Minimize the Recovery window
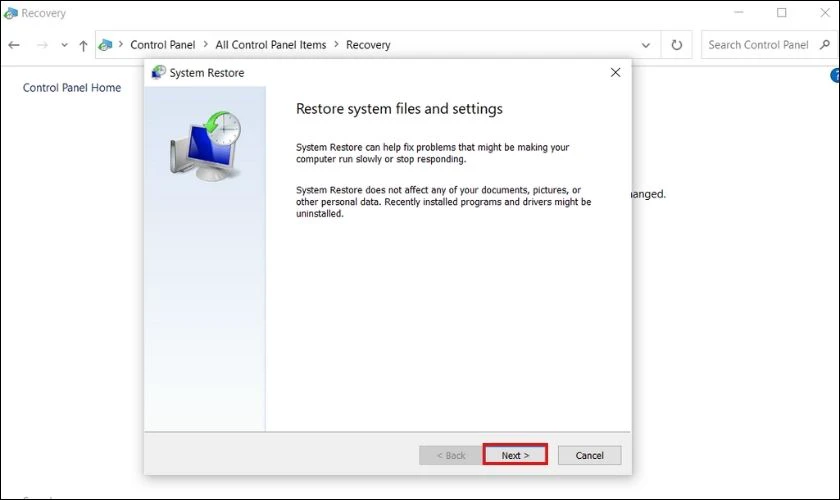Image resolution: width=840 pixels, height=500 pixels. pos(739,12)
